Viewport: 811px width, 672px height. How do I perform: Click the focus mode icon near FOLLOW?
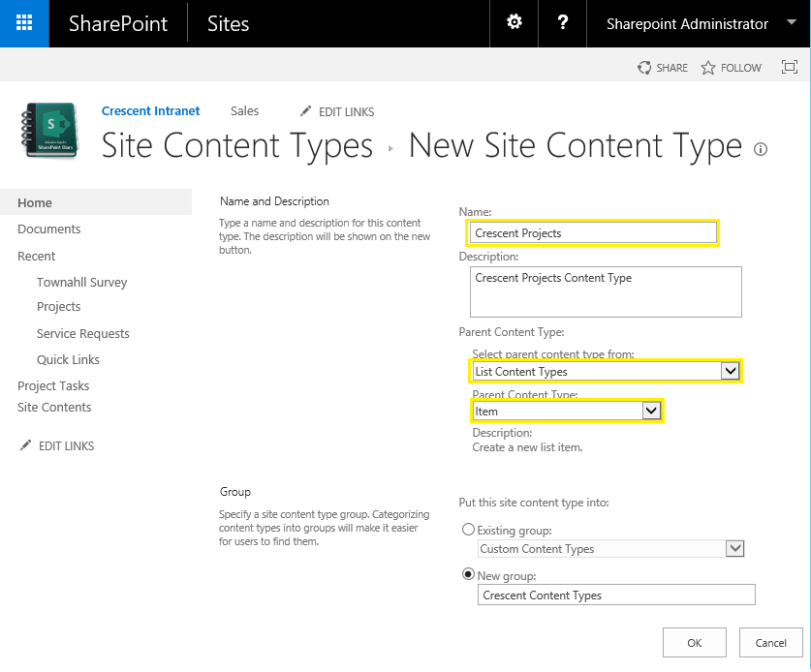point(789,67)
